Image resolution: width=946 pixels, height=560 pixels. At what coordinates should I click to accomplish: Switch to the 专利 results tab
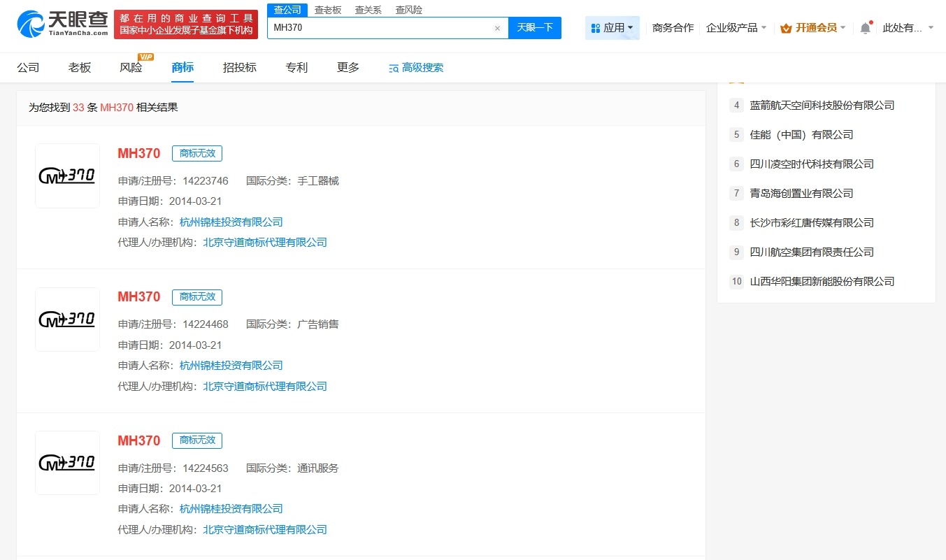(x=296, y=67)
